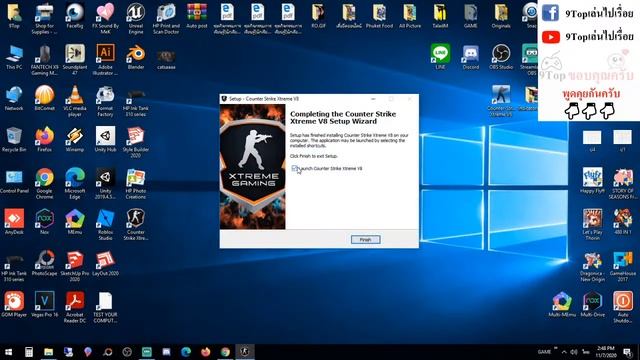Viewport: 640px width, 360px height.
Task: Select the MEmu desktop icon
Action: (75, 222)
